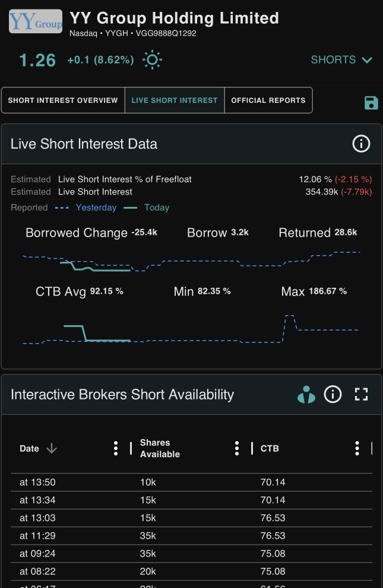Click the chevron next to SHORTS
Screen dimensions: 383x588
pos(367,60)
